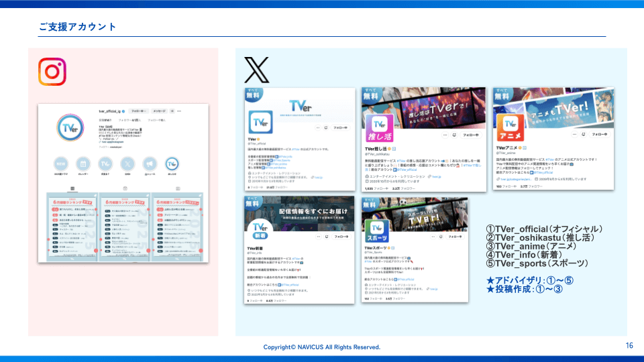
Task: Click the ★アドバイザリ：①〜⑤ text
Action: point(530,280)
